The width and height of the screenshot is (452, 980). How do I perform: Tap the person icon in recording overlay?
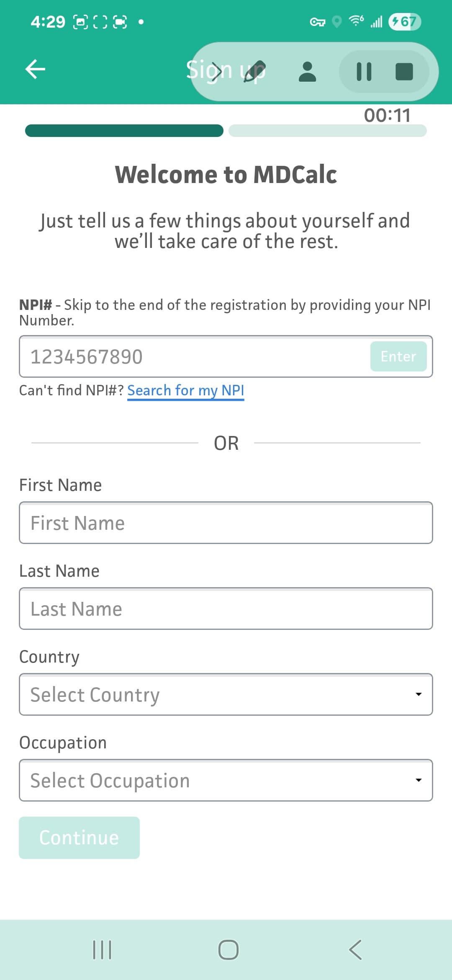pos(308,72)
